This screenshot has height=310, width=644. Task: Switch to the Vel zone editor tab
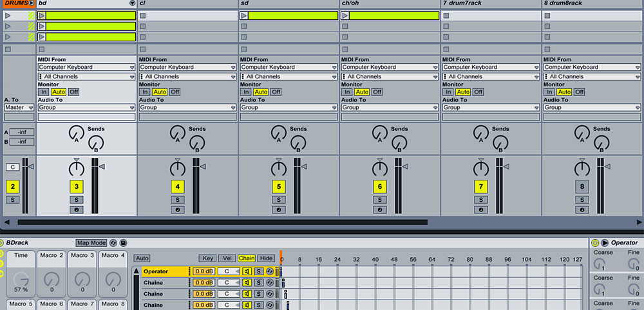tap(227, 258)
